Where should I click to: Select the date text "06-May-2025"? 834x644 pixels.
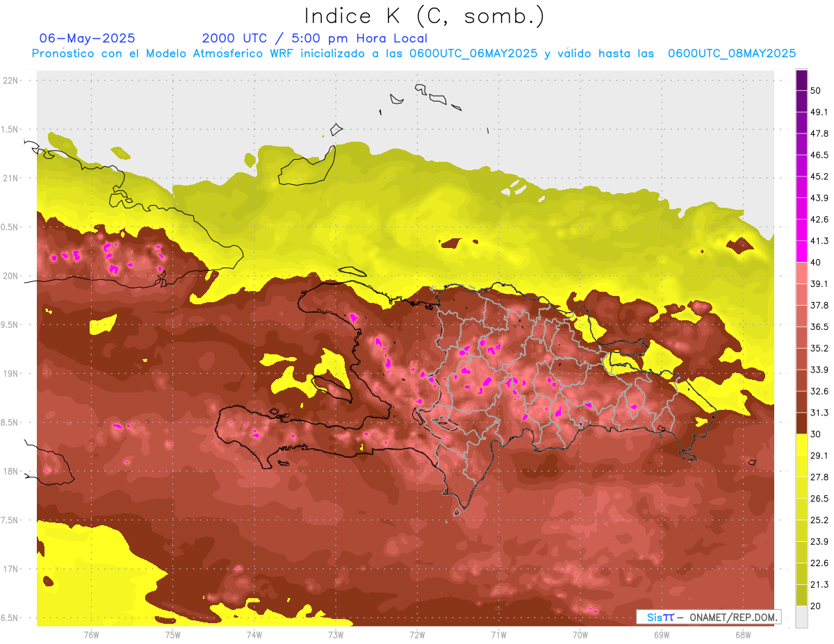click(x=88, y=38)
